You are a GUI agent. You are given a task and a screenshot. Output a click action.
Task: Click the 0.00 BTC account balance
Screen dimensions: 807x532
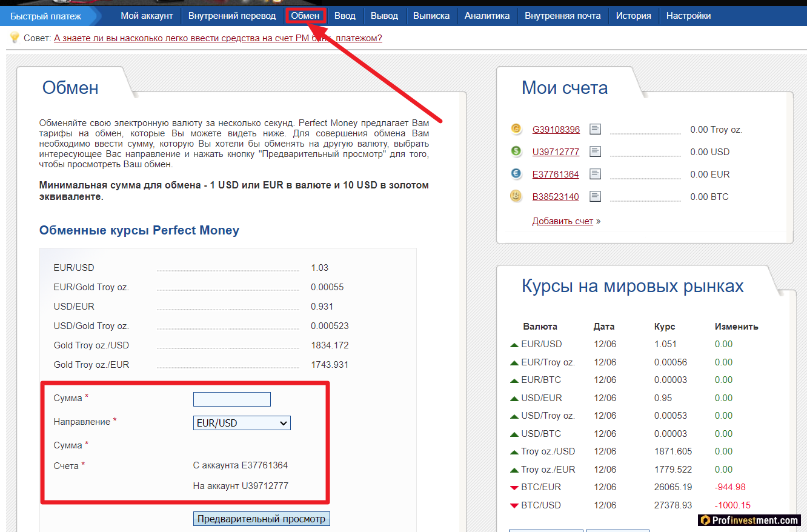point(709,197)
